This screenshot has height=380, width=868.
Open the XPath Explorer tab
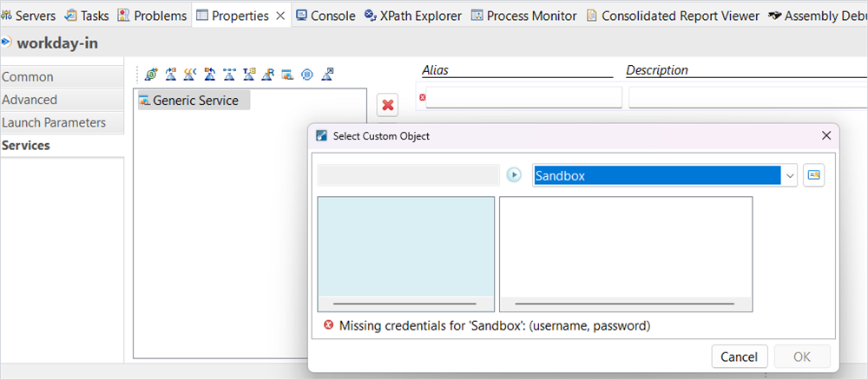click(x=413, y=16)
